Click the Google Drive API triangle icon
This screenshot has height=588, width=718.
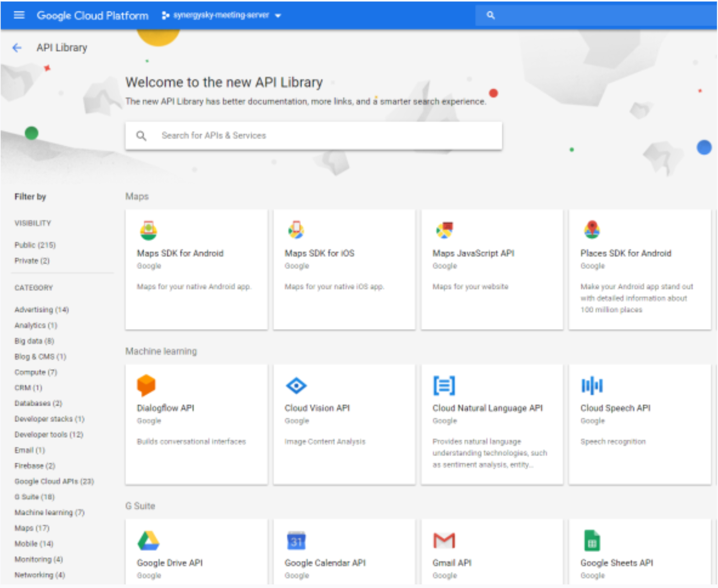pyautogui.click(x=148, y=541)
